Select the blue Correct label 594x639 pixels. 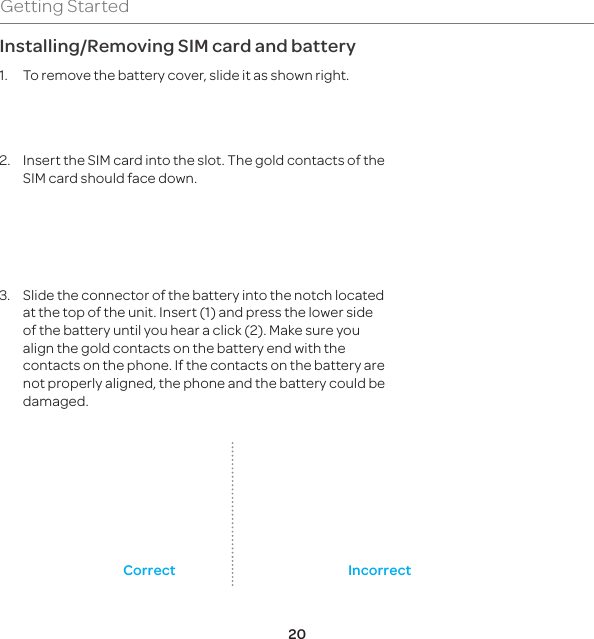(x=149, y=570)
